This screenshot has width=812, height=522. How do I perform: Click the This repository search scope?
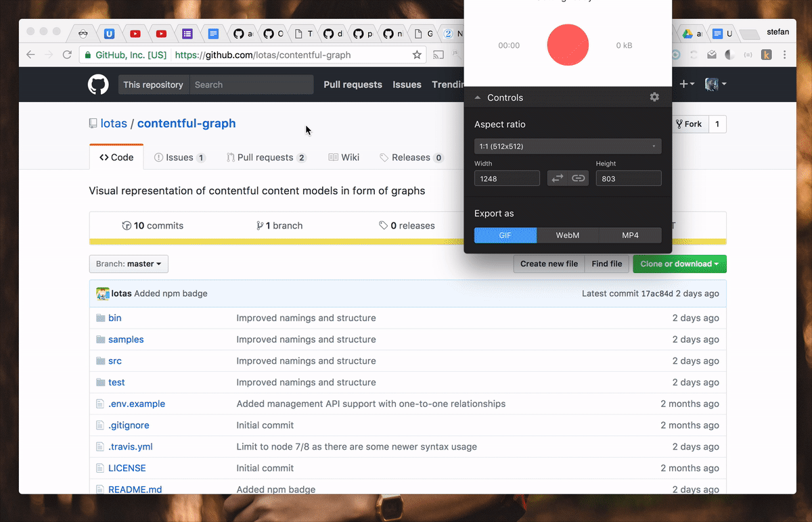[153, 85]
